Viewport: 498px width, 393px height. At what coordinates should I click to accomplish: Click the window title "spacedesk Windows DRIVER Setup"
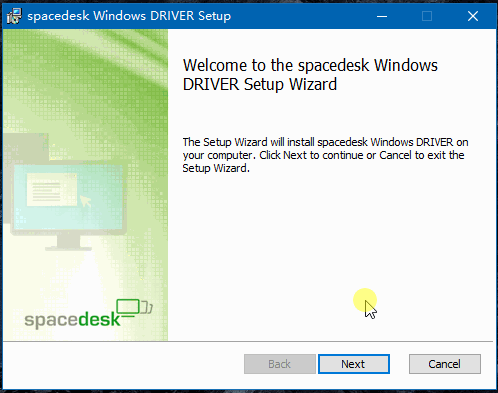(129, 16)
